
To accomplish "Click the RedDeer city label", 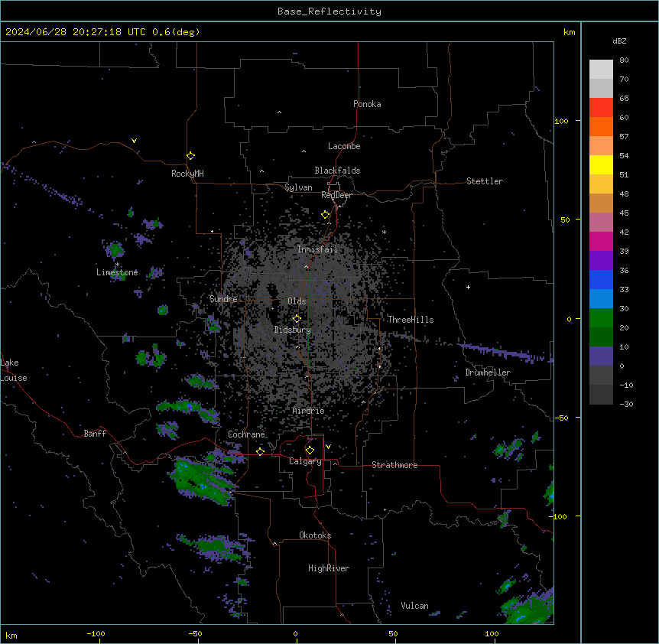I will pos(336,195).
